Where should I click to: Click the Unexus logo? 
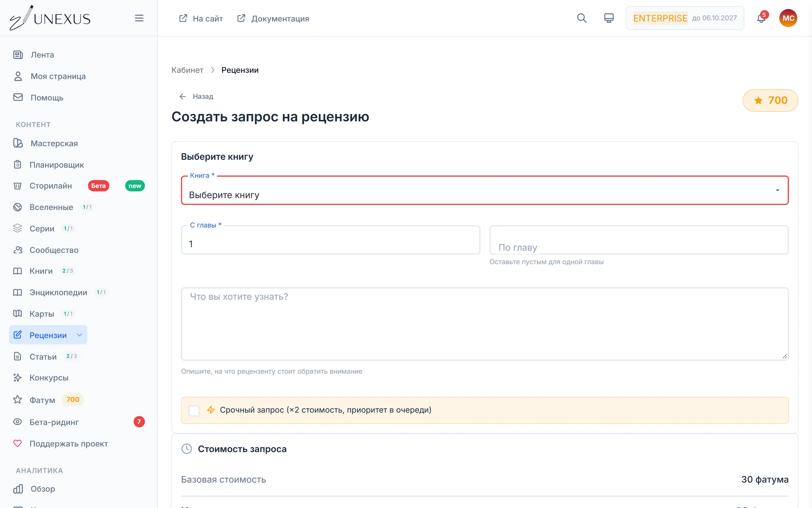[50, 18]
